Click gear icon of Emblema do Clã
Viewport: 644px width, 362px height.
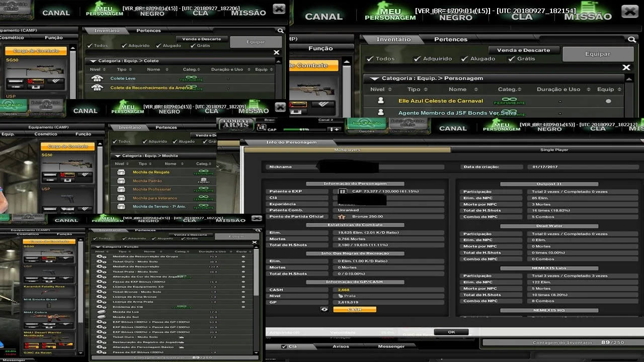pos(101,307)
